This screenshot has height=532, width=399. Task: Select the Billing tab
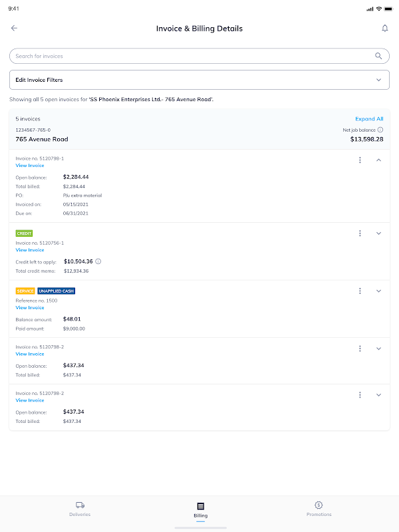tap(200, 509)
